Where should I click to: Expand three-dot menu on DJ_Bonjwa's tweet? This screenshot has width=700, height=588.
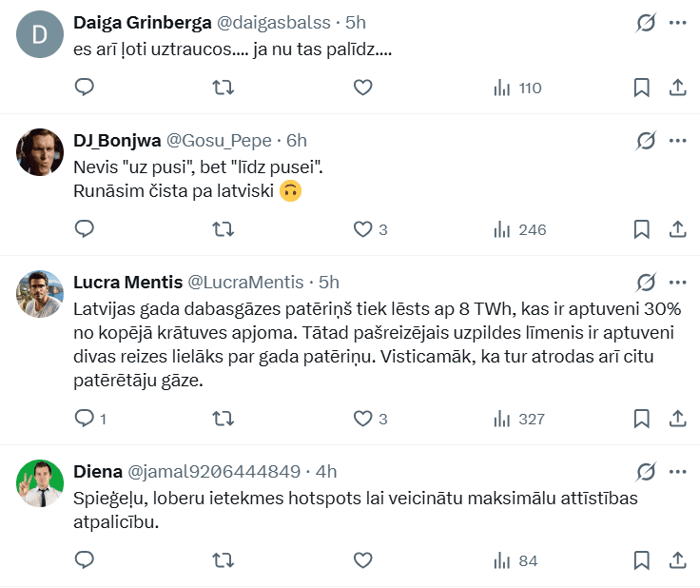[678, 141]
